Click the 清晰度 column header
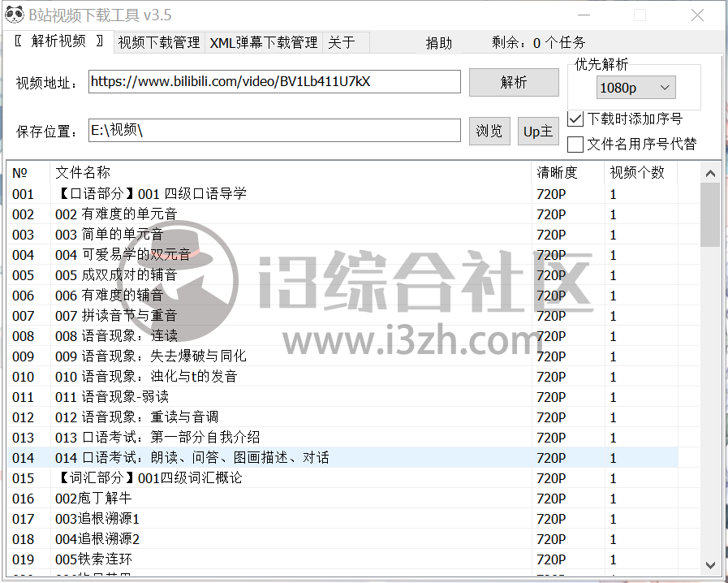 568,173
